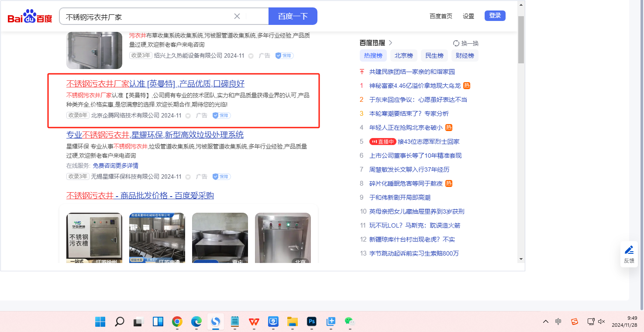Open hot search 新疆琼库什台村出现老虎？不实
644x332 pixels.
coord(412,239)
